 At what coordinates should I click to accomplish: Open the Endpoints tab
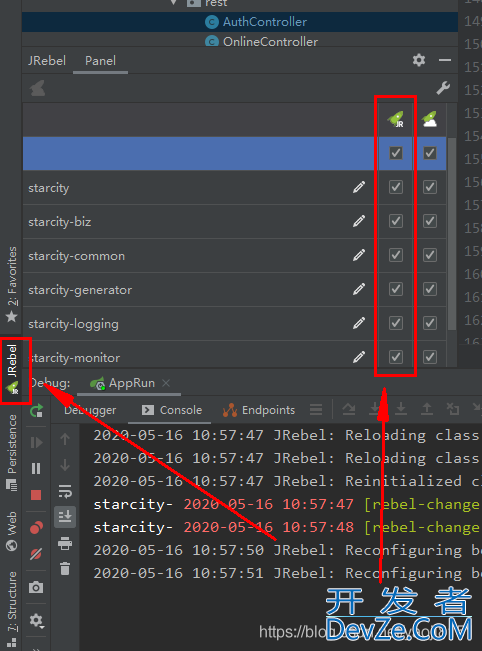tap(259, 410)
